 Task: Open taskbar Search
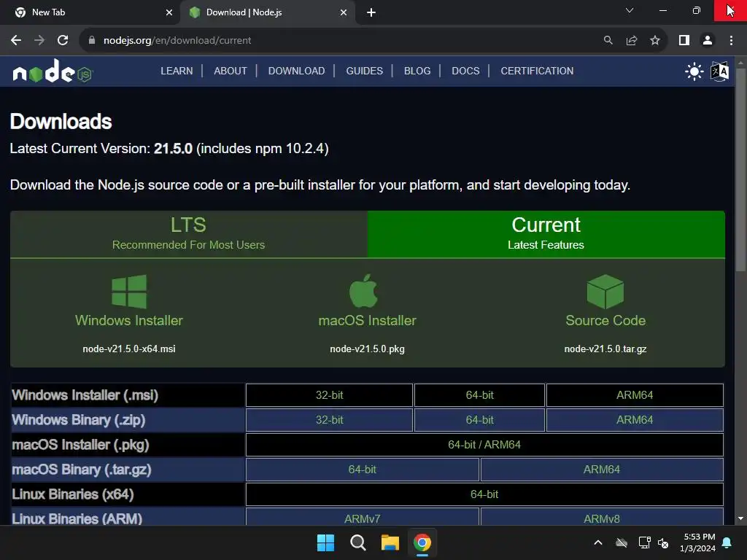(x=357, y=542)
